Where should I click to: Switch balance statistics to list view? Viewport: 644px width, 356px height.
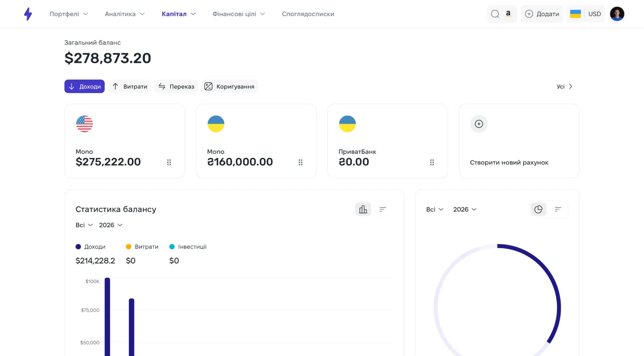(382, 209)
